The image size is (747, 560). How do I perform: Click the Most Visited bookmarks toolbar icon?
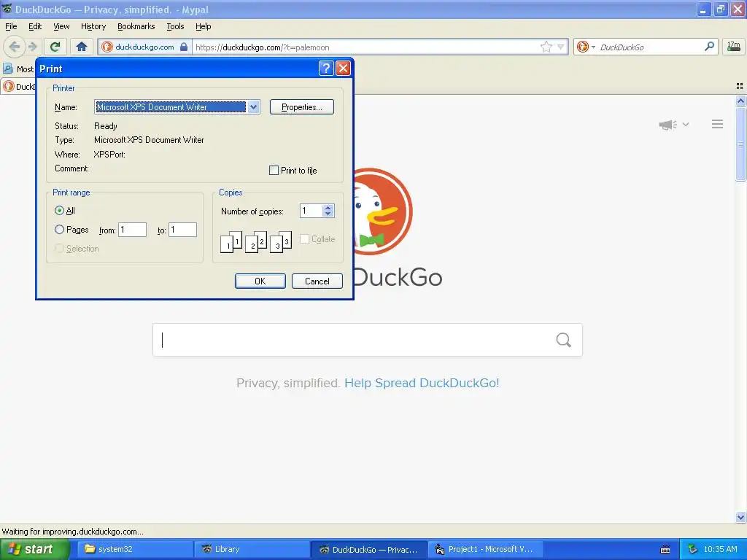coord(7,69)
